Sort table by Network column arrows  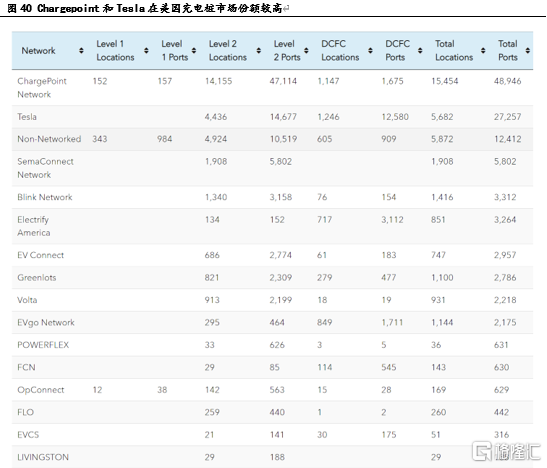point(81,51)
